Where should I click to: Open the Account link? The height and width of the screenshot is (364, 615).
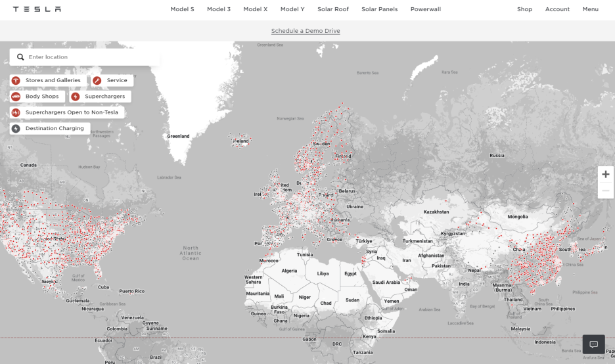(557, 9)
